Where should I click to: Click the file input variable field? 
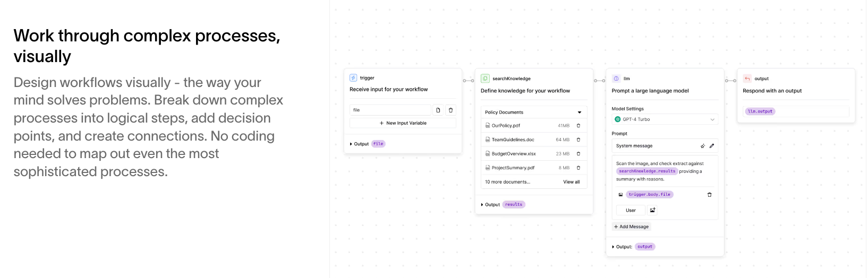(x=390, y=110)
